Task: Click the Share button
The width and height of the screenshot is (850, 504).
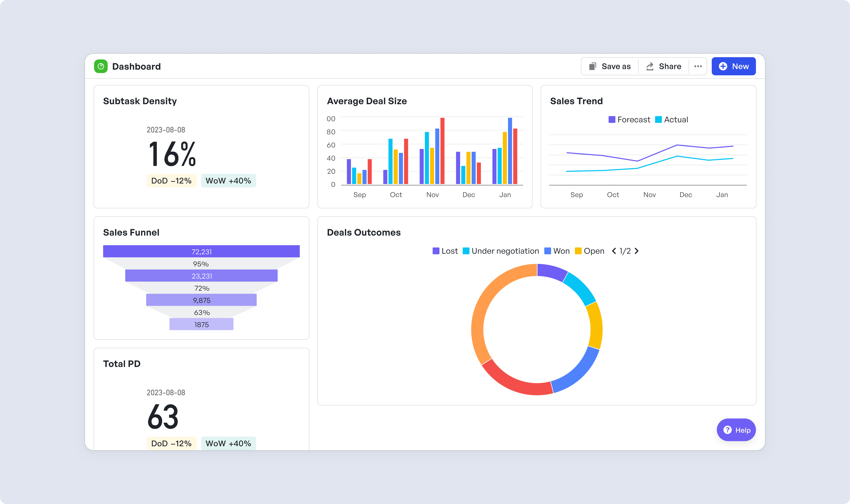Action: click(x=663, y=66)
